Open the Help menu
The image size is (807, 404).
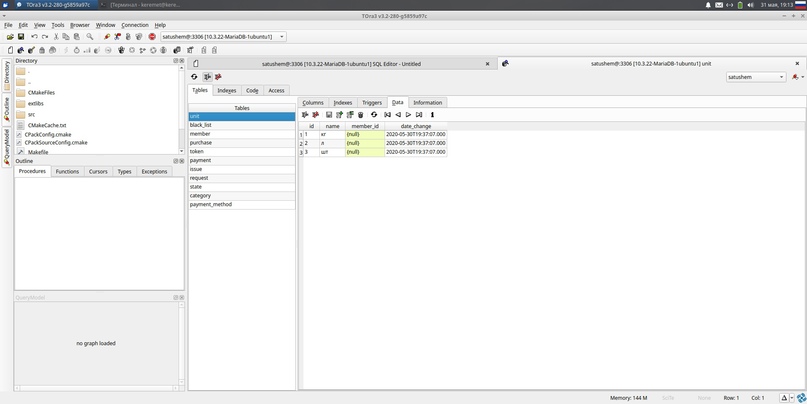(x=160, y=25)
